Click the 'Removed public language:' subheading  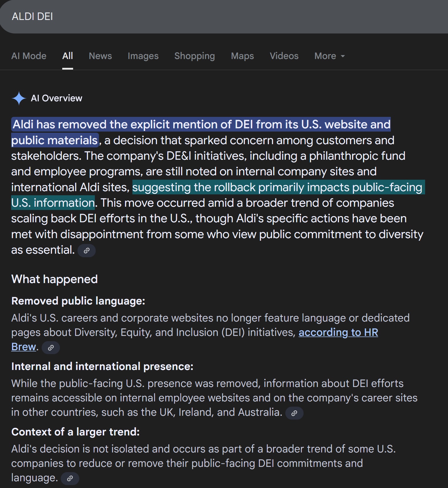coord(78,301)
